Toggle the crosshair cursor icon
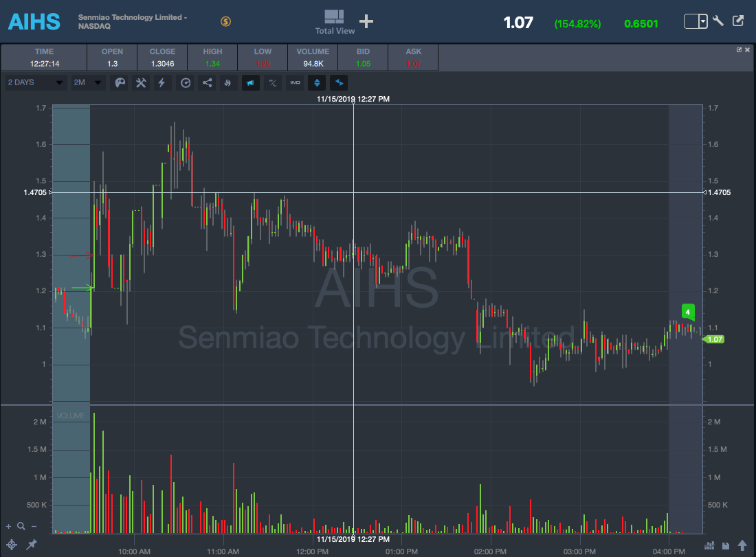Screen dimensions: 756x557 point(12,545)
